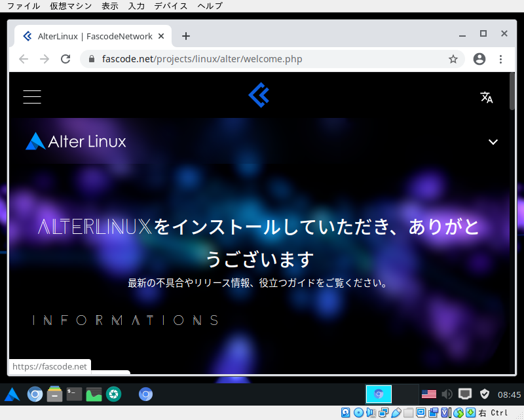
Task: Select the language switcher icon on the webpage
Action: pyautogui.click(x=487, y=96)
